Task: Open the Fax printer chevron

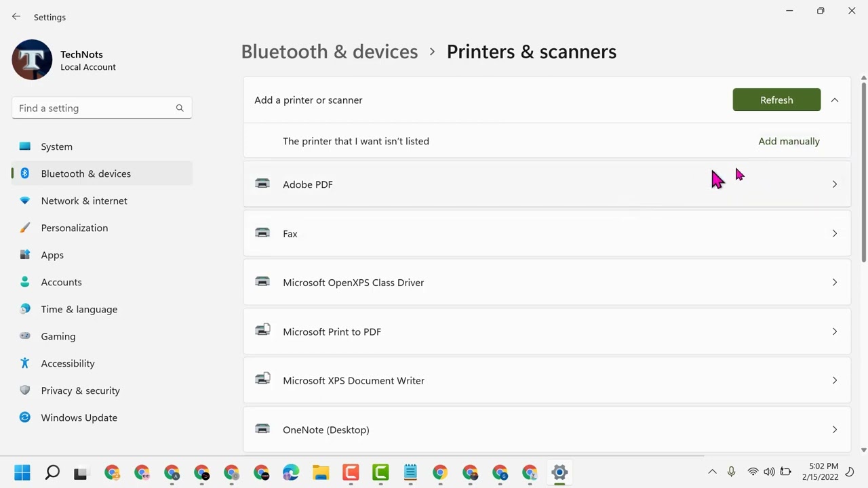Action: (x=835, y=233)
